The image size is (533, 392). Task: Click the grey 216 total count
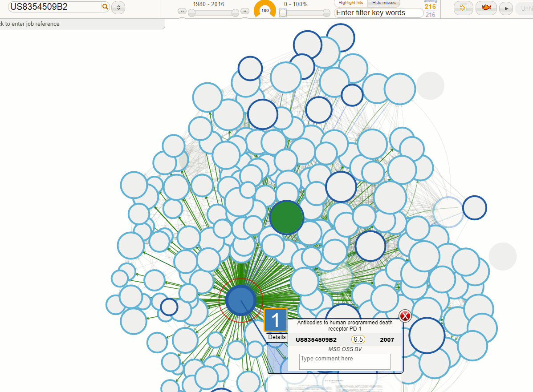(x=430, y=15)
